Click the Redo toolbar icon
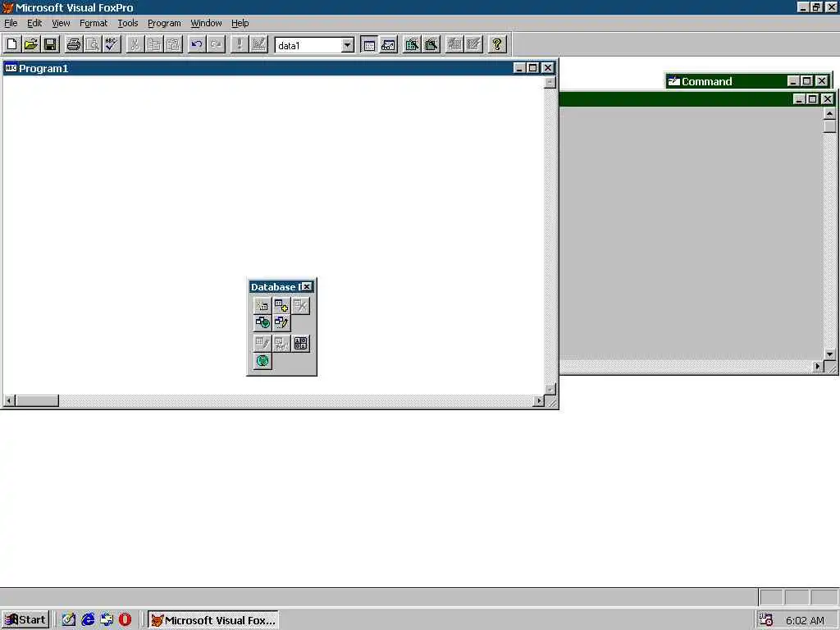This screenshot has height=630, width=840. pos(216,44)
